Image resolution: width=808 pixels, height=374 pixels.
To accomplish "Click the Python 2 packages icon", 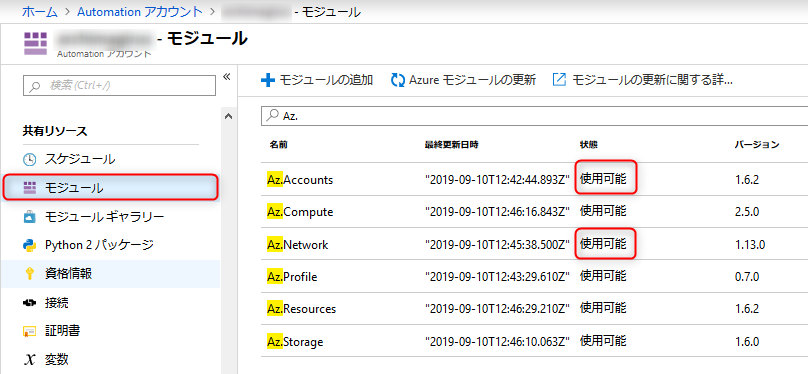I will pyautogui.click(x=30, y=245).
